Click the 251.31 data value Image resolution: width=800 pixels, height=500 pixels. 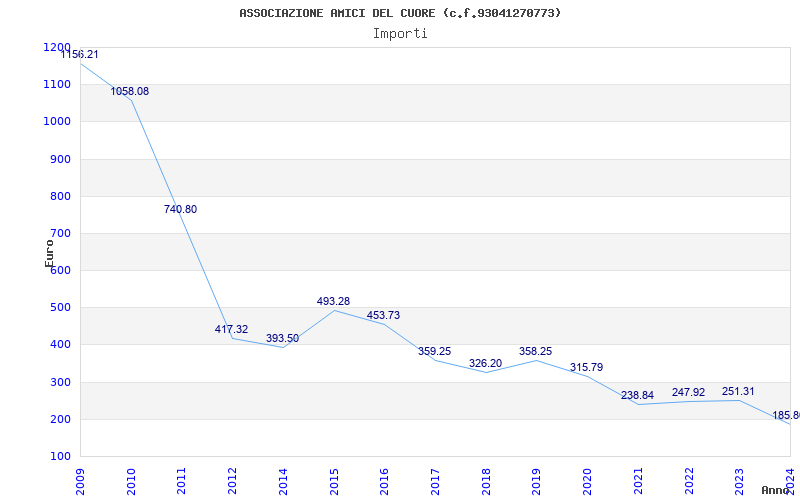click(x=738, y=391)
